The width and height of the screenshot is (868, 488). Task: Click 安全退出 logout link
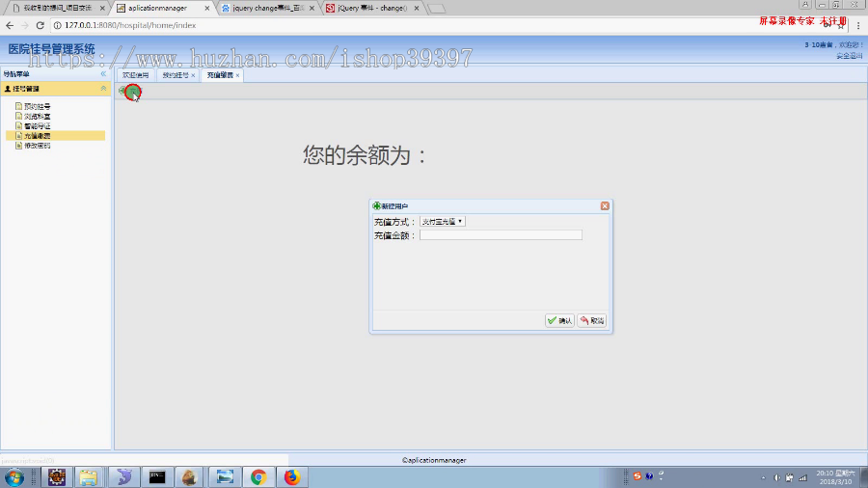pos(849,56)
